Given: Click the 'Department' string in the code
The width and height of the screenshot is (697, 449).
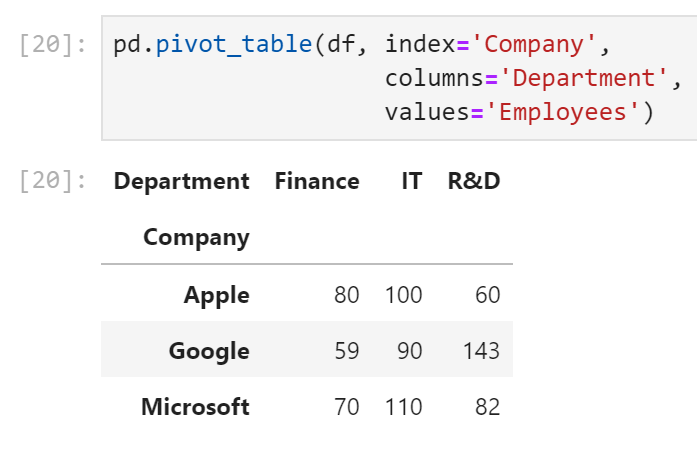Looking at the screenshot, I should [x=572, y=79].
